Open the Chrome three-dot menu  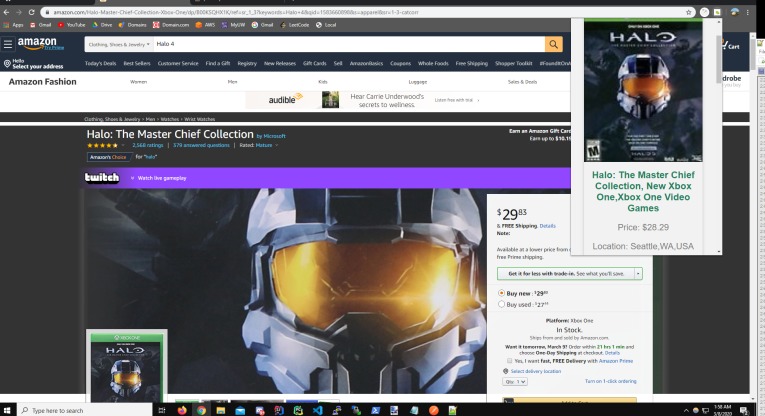tap(747, 12)
